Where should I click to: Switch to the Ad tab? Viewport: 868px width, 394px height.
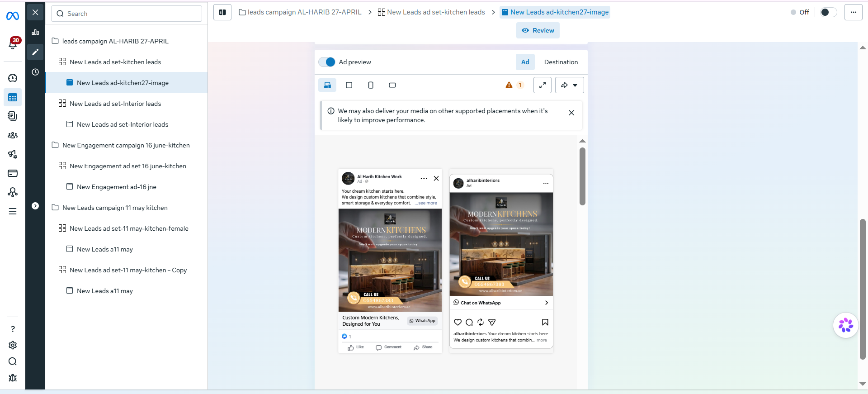(x=525, y=62)
